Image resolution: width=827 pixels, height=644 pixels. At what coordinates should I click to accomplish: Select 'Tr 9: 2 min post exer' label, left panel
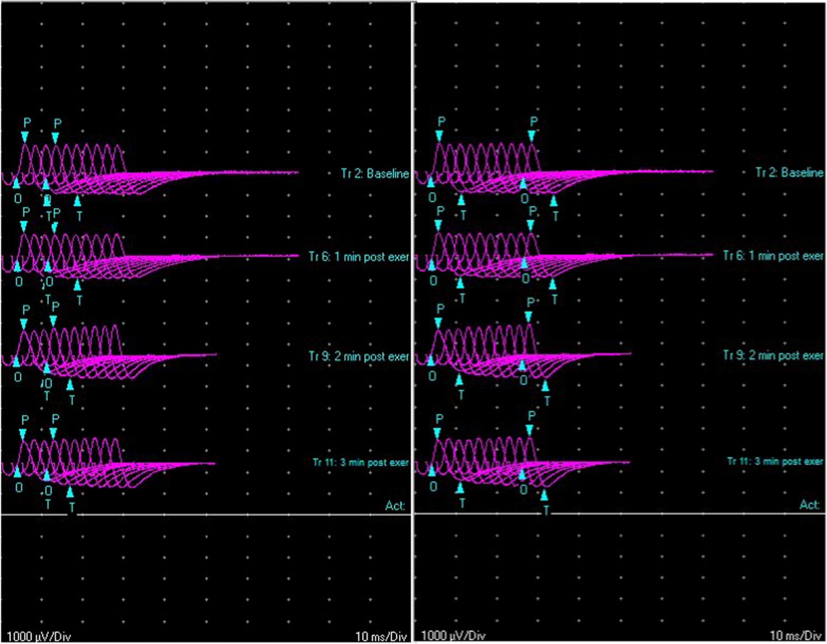coord(359,356)
